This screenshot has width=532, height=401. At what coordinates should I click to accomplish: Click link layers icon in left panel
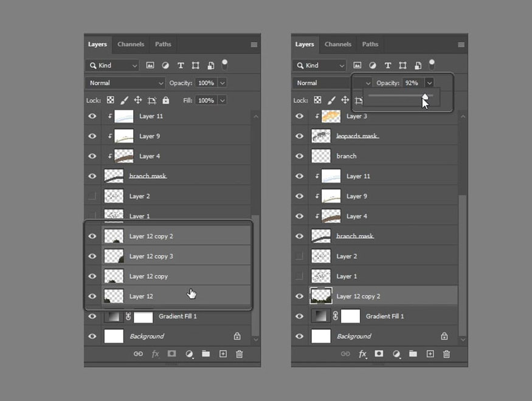(x=138, y=354)
